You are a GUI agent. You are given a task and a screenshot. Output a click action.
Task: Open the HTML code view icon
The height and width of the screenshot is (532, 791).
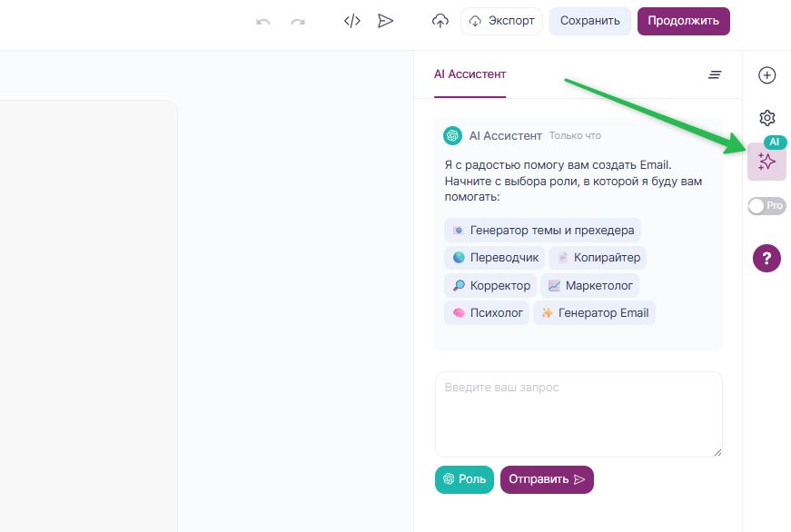(x=352, y=21)
